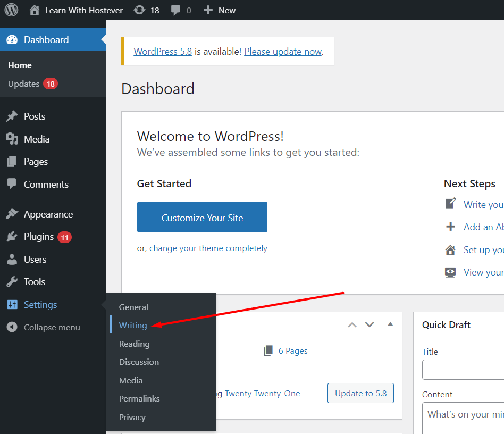Choose Permalinks in Settings flyout
Viewport: 504px width, 434px height.
coord(139,399)
